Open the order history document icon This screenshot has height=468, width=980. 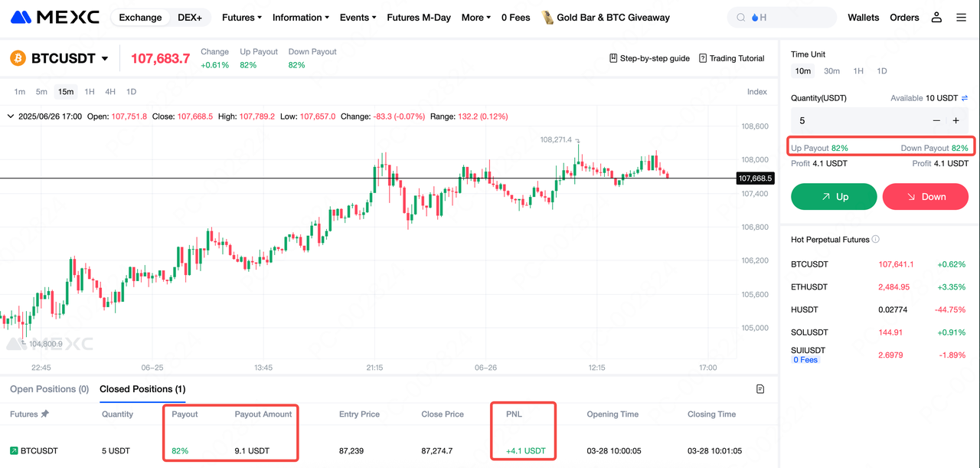coord(760,389)
